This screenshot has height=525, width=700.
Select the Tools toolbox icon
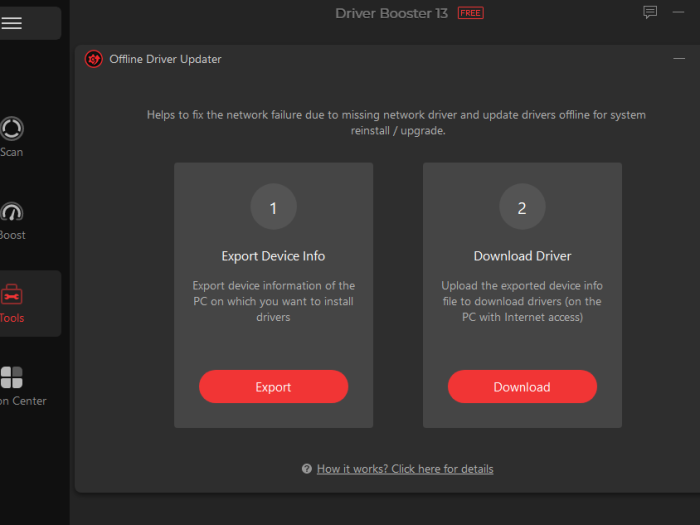click(x=12, y=295)
